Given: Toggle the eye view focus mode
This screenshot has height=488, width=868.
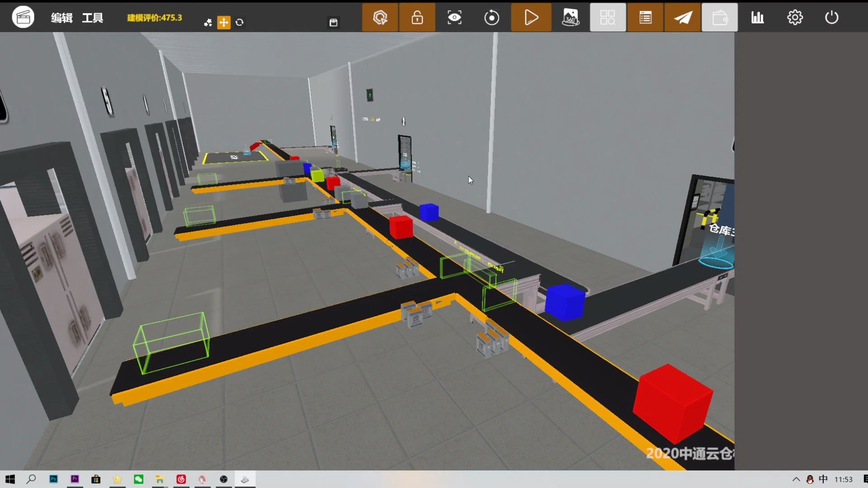Looking at the screenshot, I should (454, 18).
